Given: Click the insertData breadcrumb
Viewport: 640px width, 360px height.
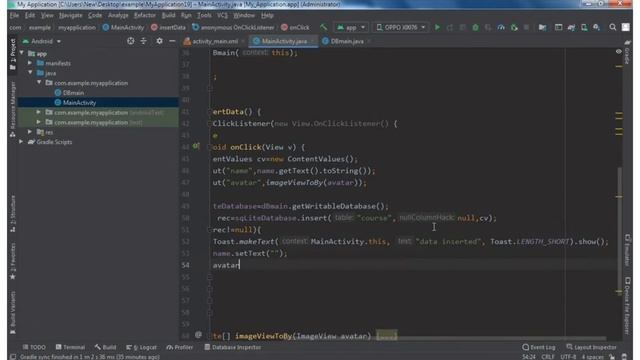Looking at the screenshot, I should pyautogui.click(x=168, y=27).
